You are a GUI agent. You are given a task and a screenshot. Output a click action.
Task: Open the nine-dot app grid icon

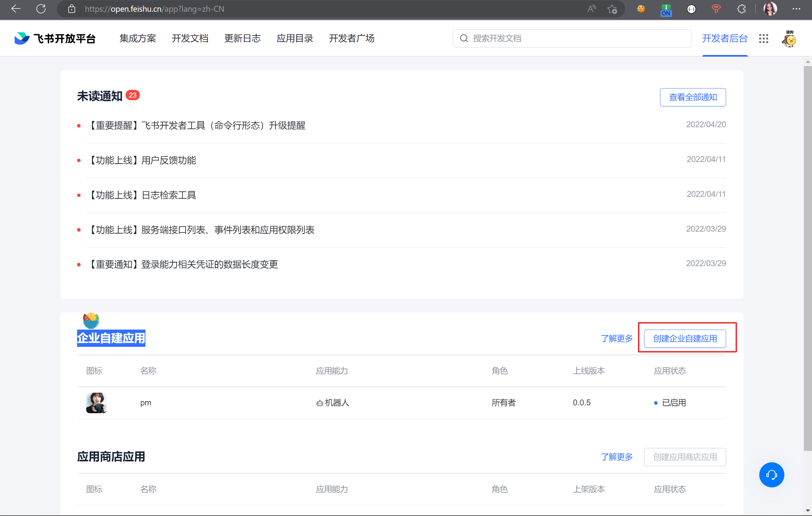tap(764, 38)
